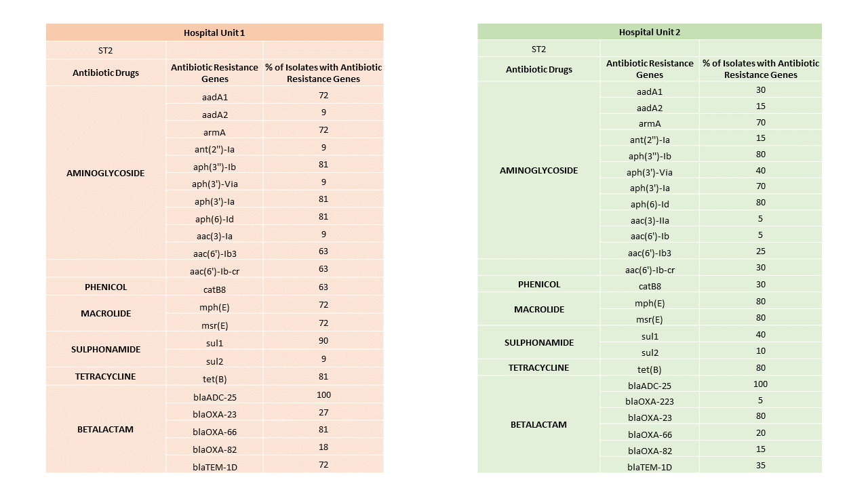Select the ST2 cell in Hospital Unit 1

pos(106,50)
